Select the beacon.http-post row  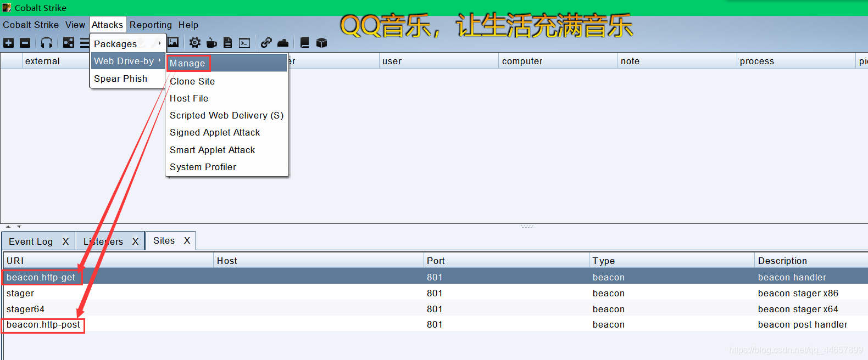click(x=436, y=324)
